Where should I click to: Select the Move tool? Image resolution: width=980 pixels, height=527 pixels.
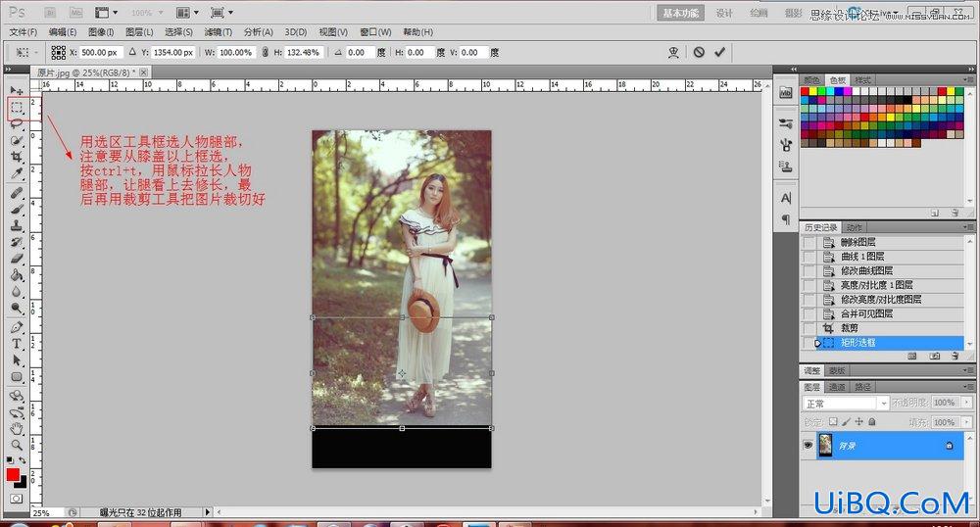click(x=17, y=90)
